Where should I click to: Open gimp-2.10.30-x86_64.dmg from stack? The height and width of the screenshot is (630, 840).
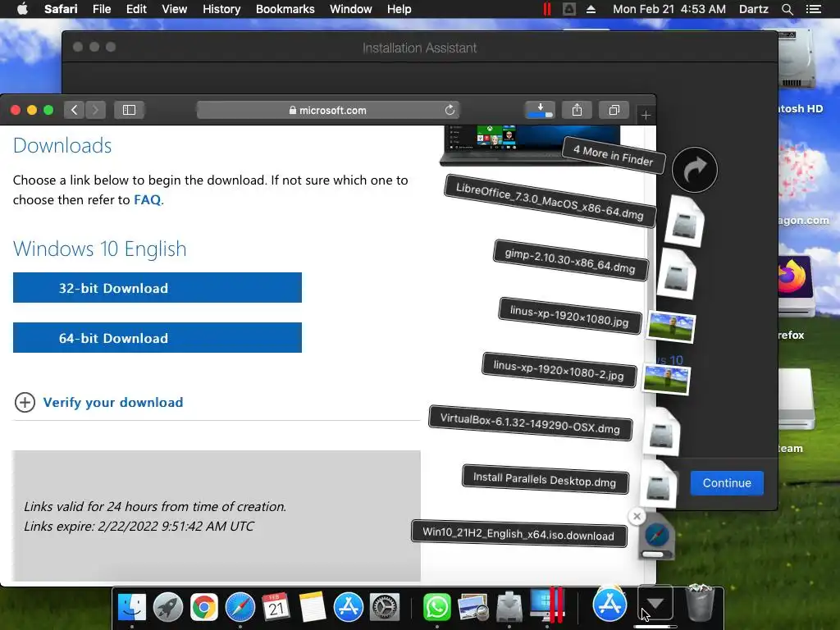570,260
